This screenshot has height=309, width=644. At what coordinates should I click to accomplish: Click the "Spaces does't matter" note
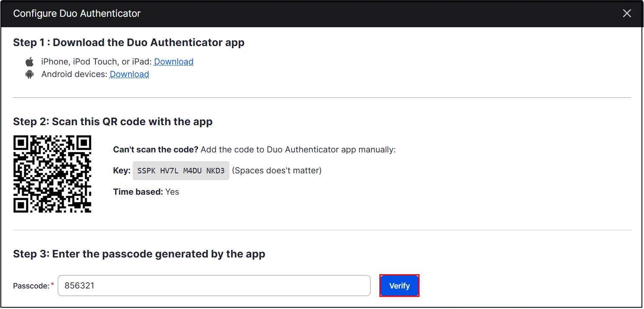277,171
